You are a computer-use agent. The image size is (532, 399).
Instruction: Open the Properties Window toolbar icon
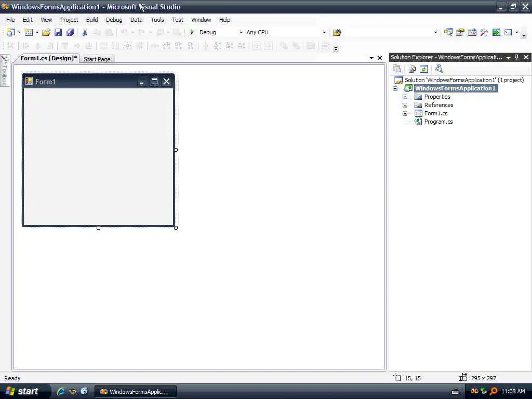460,32
